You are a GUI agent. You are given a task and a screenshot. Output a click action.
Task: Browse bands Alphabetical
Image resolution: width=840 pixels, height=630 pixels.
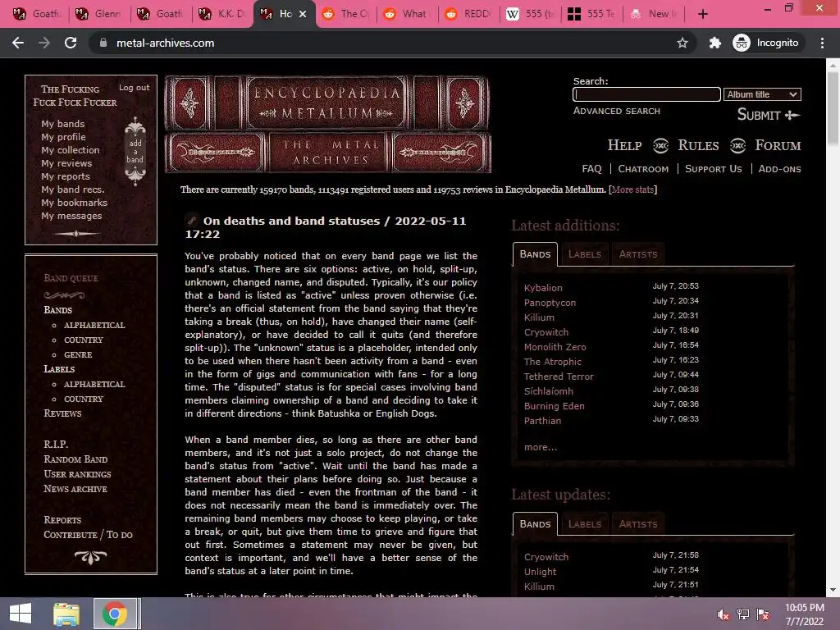pos(94,325)
